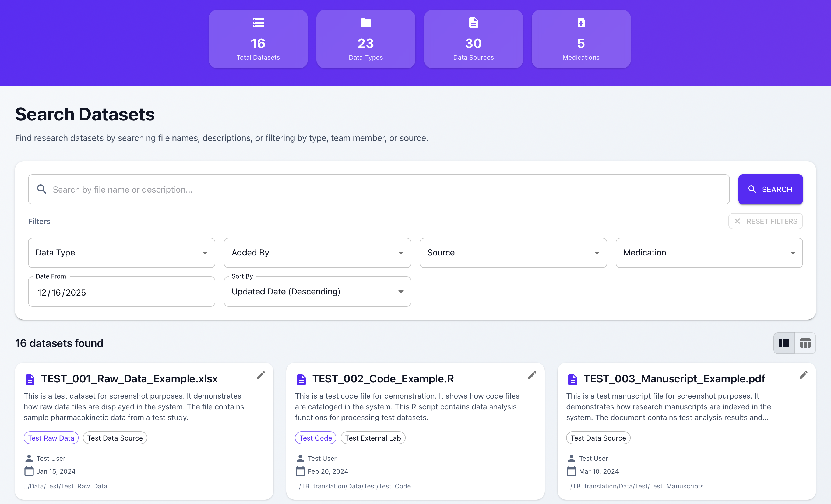Click the pencil icon to edit TEST_001_Raw_Data_Example.xlsx
831x504 pixels.
tap(261, 375)
